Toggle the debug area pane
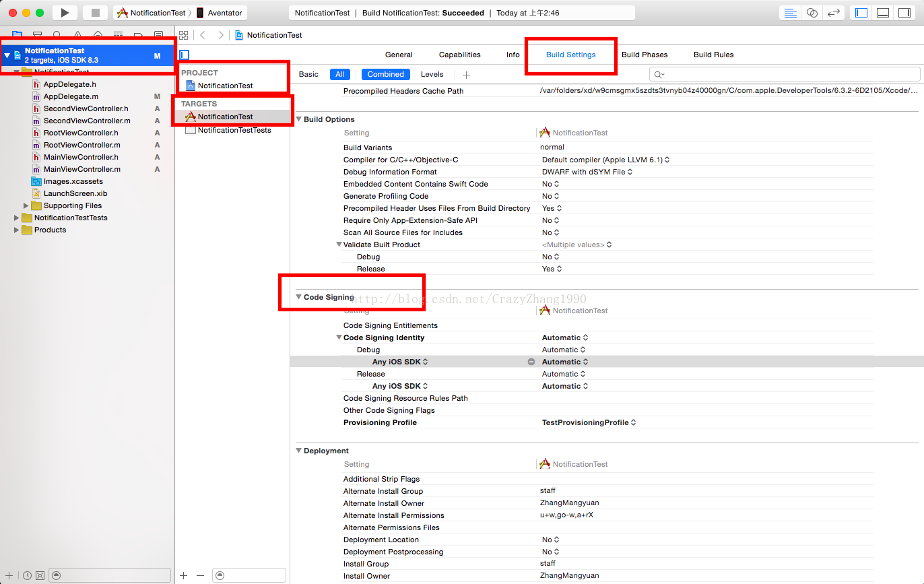This screenshot has height=584, width=924. [x=883, y=13]
